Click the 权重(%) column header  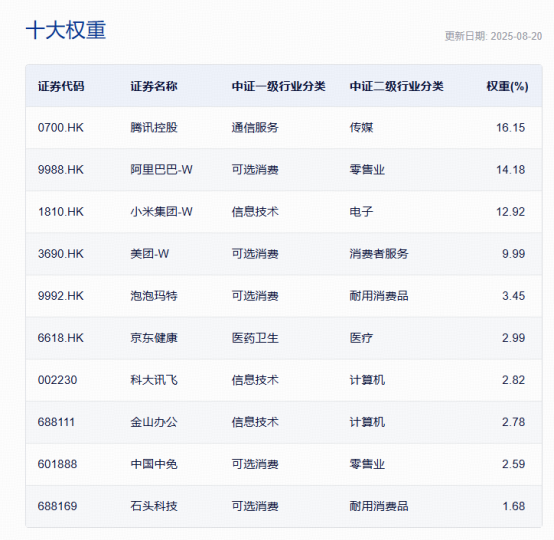tap(507, 86)
